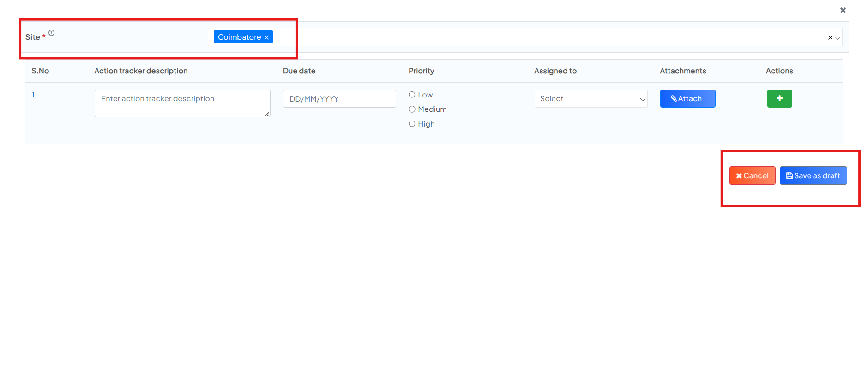
Task: Remove the Coimbatore tag from Site
Action: coord(266,37)
